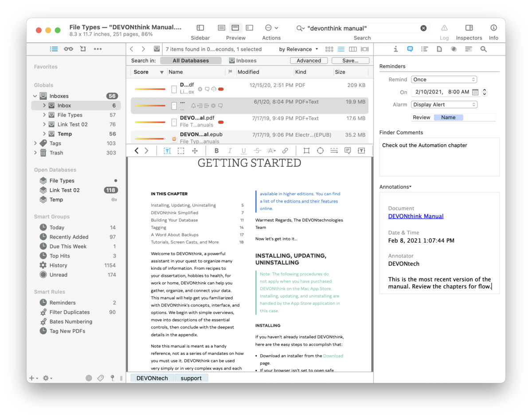
Task: Click the Finder Comments text box
Action: click(x=439, y=157)
